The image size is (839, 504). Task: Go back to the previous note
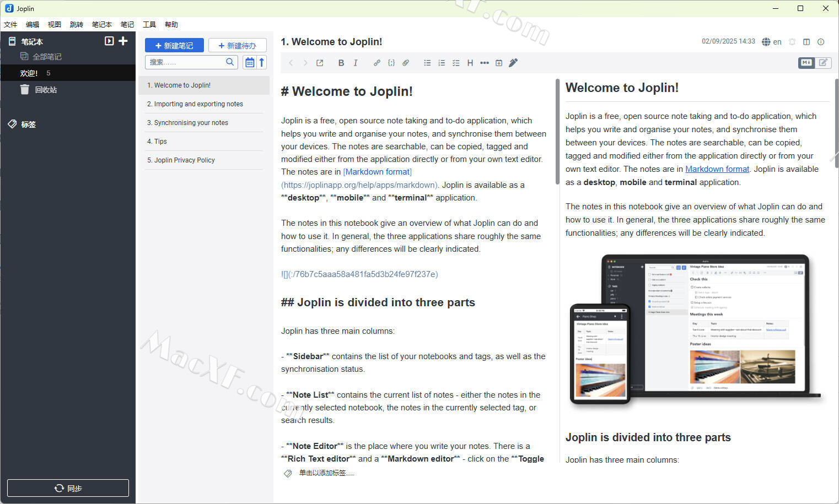pos(291,63)
